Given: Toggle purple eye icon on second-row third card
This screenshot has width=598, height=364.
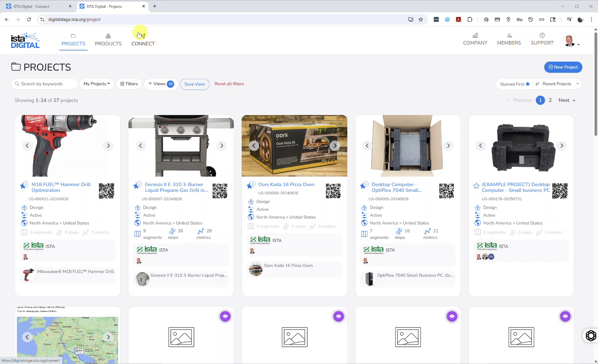Looking at the screenshot, I should coord(339,316).
